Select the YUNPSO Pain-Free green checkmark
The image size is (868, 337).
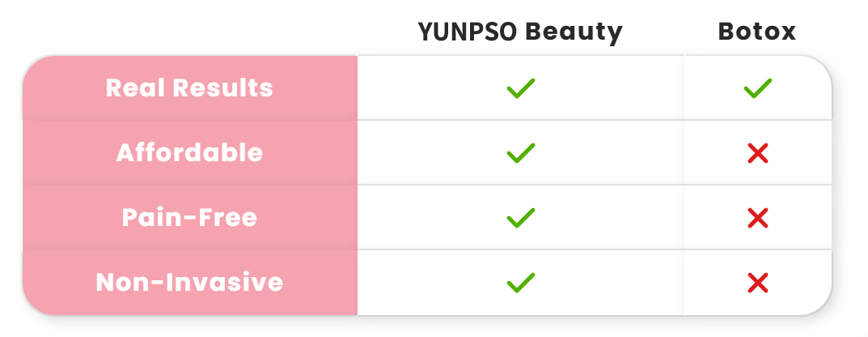coord(520,218)
